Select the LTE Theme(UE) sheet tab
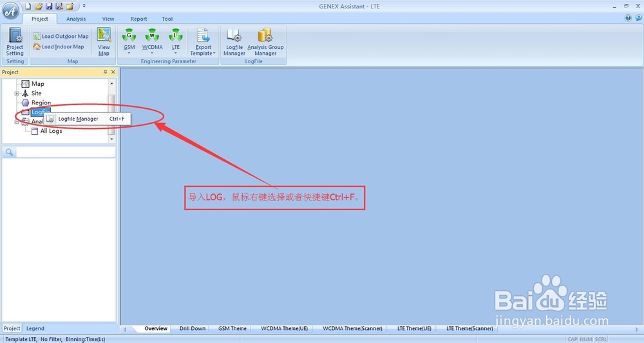644x343 pixels. coord(414,328)
